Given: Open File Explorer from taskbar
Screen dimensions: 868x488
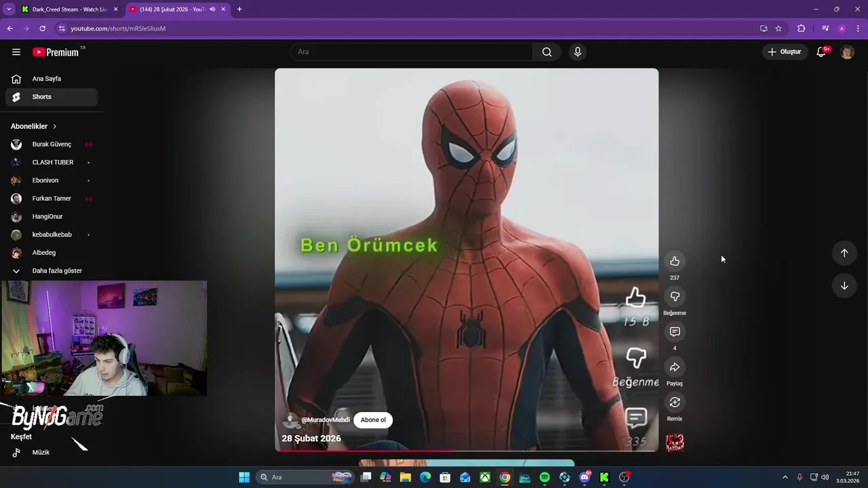Looking at the screenshot, I should [406, 477].
